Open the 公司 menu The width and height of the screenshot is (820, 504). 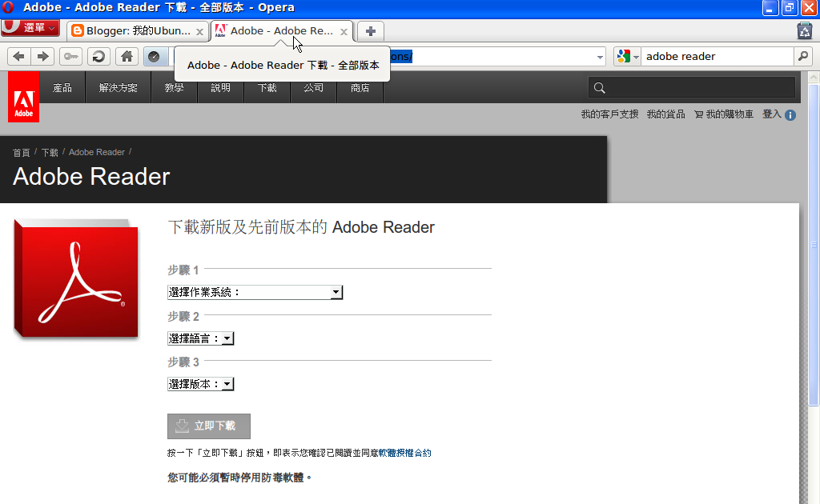(x=314, y=88)
